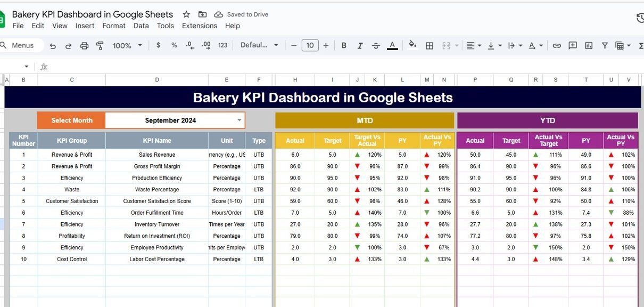The width and height of the screenshot is (644, 307).
Task: Star this Bakery KPI Dashboard document
Action: (x=186, y=14)
